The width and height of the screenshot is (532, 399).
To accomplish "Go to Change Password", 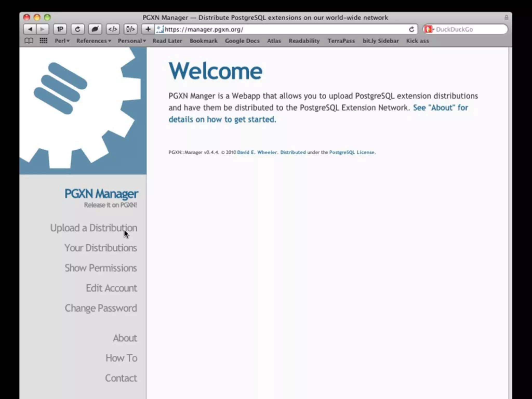I will point(101,308).
